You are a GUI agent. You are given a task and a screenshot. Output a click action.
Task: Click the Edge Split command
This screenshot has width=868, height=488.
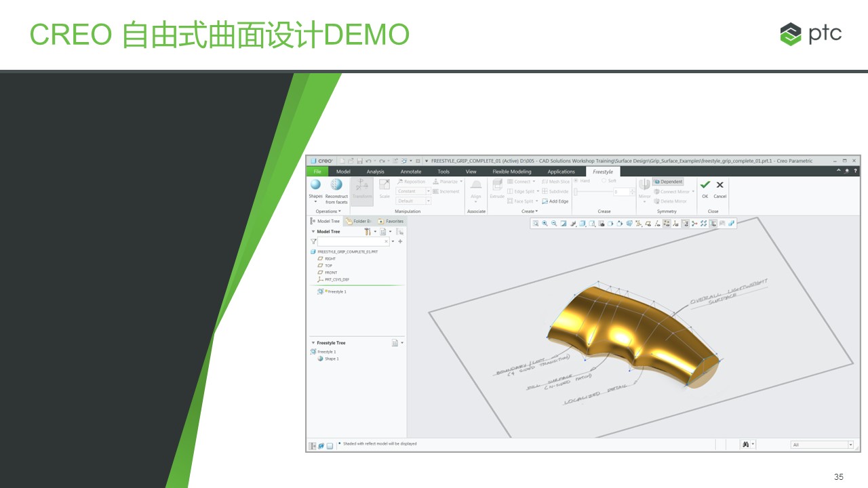point(522,191)
